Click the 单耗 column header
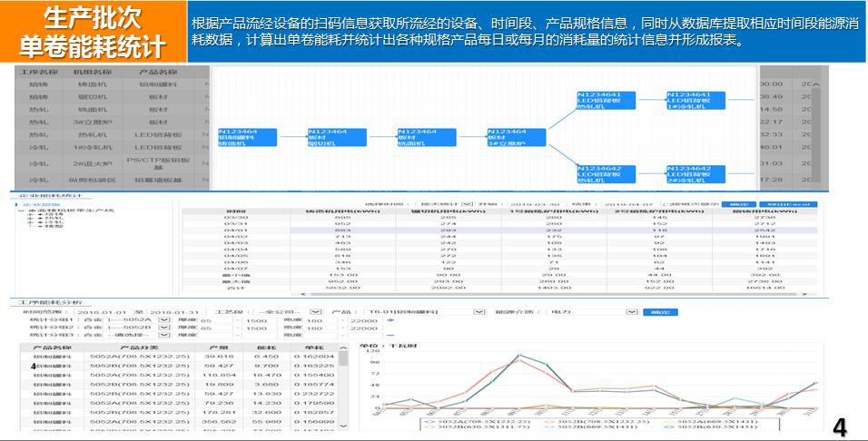The width and height of the screenshot is (868, 441). click(x=314, y=347)
